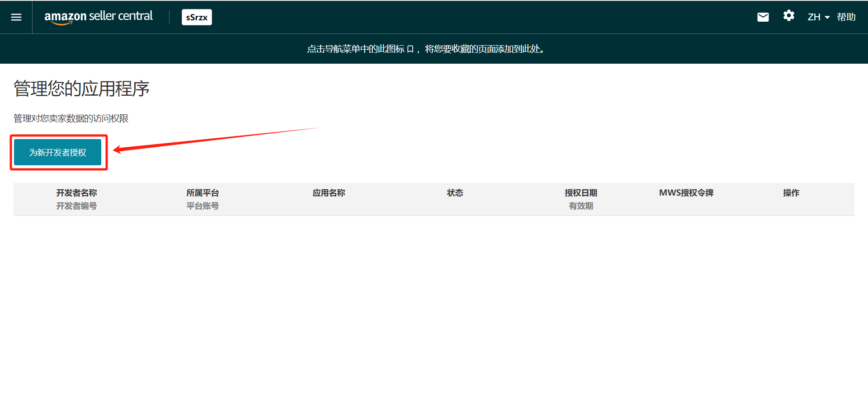Image resolution: width=868 pixels, height=397 pixels.
Task: Click the 有效期 sub-header text
Action: click(x=581, y=206)
